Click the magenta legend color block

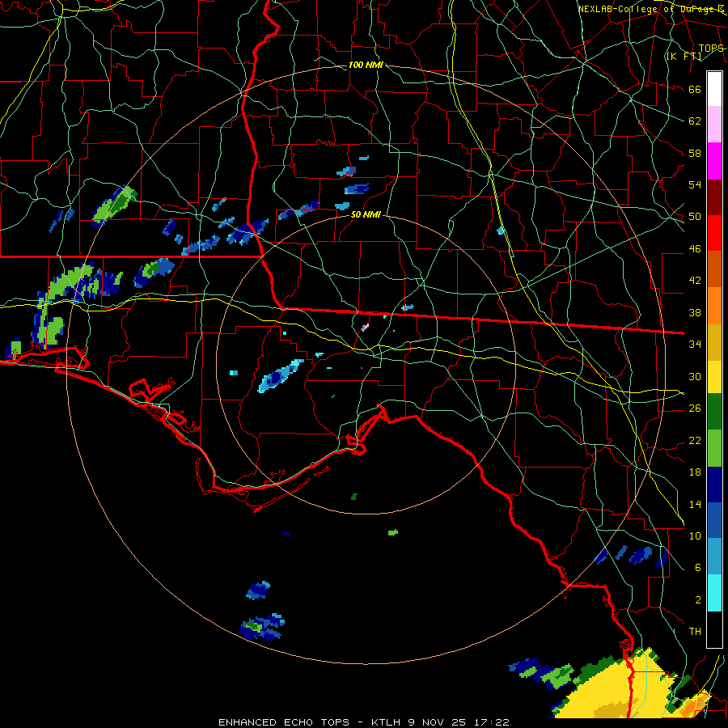tap(714, 161)
